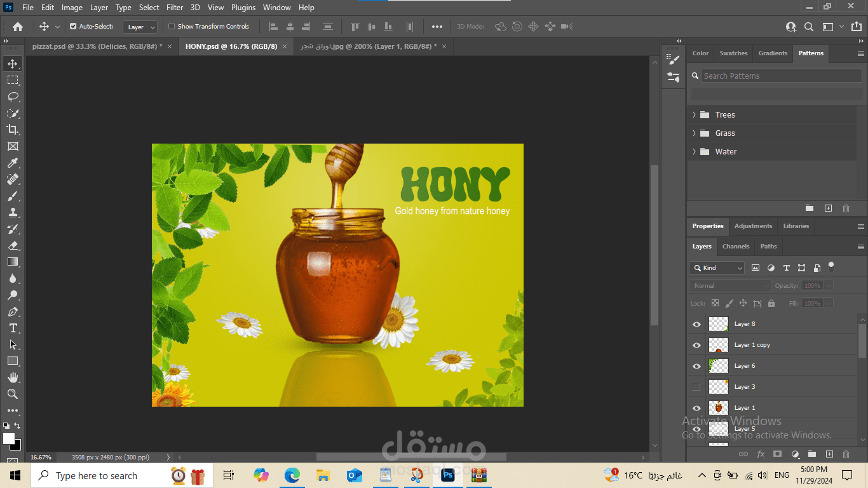Open the Opacity value dropdown arrow
The image size is (868, 488).
pyautogui.click(x=828, y=286)
